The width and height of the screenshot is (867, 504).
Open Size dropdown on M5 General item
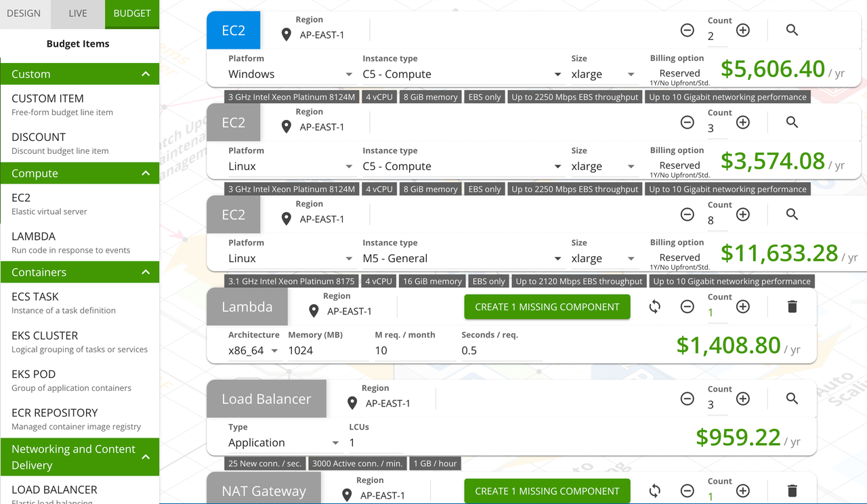click(603, 259)
